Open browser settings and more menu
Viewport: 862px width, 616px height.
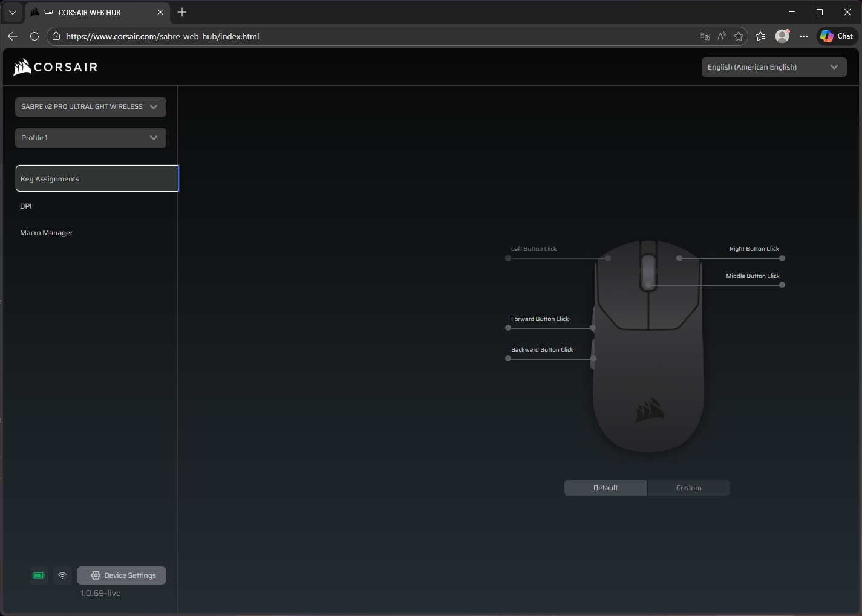point(803,36)
